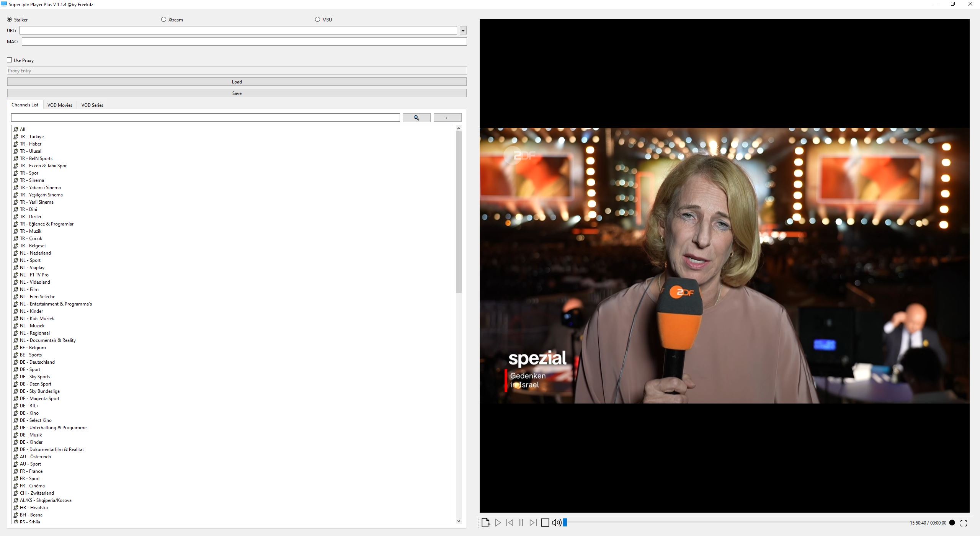Click the icon beside HR - Hrvatska

[16, 508]
